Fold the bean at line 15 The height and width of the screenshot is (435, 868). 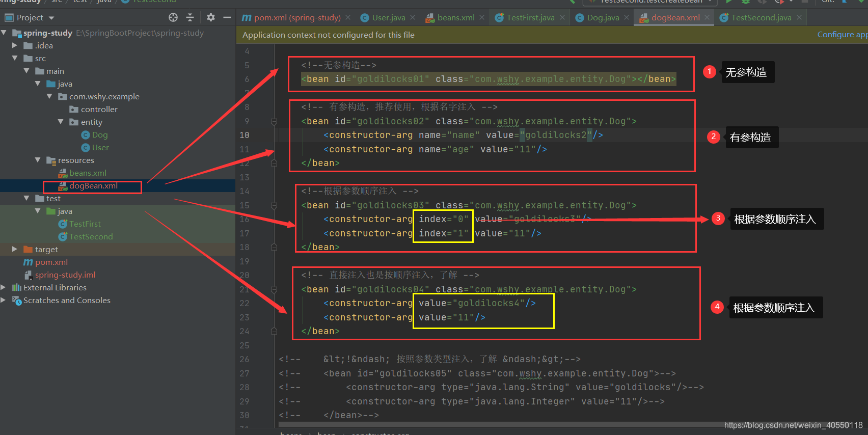coord(274,205)
